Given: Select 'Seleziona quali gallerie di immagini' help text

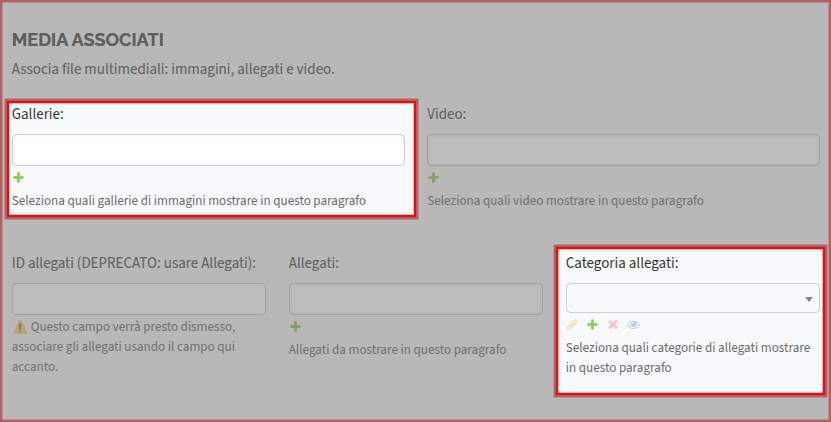Looking at the screenshot, I should click(189, 201).
